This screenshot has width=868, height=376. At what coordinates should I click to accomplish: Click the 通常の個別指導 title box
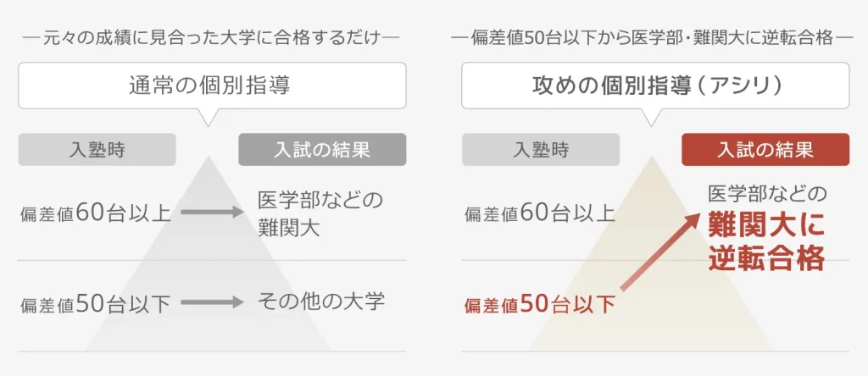pyautogui.click(x=212, y=86)
